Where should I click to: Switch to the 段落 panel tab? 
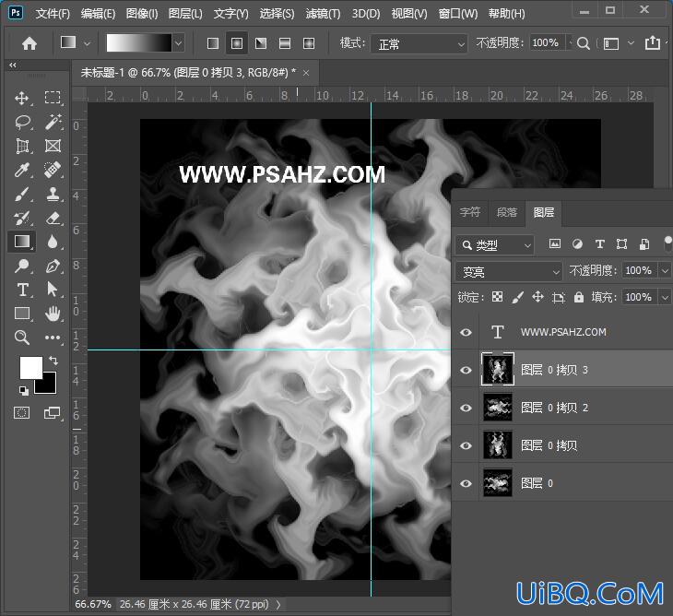point(507,212)
